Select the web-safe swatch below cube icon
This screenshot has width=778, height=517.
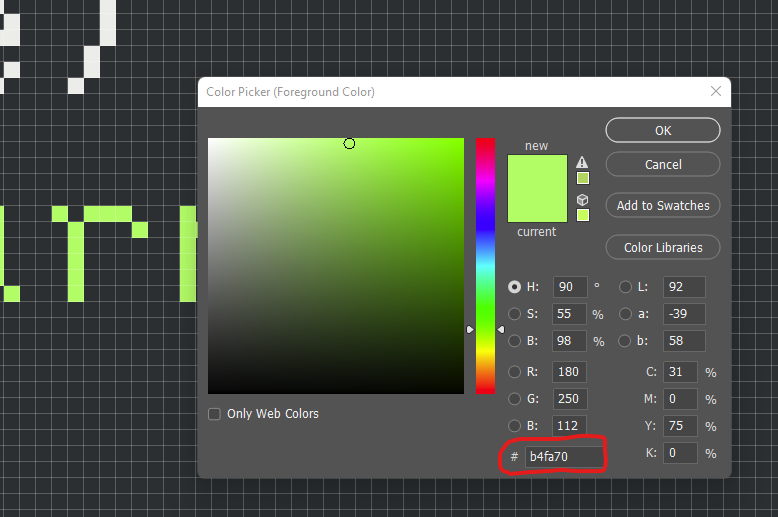(583, 215)
